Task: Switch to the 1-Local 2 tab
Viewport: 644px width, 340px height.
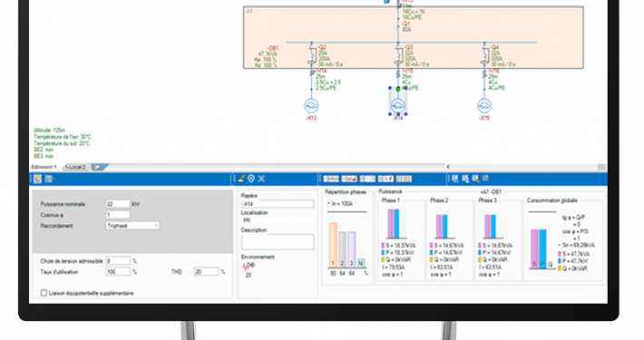Action: [76, 167]
